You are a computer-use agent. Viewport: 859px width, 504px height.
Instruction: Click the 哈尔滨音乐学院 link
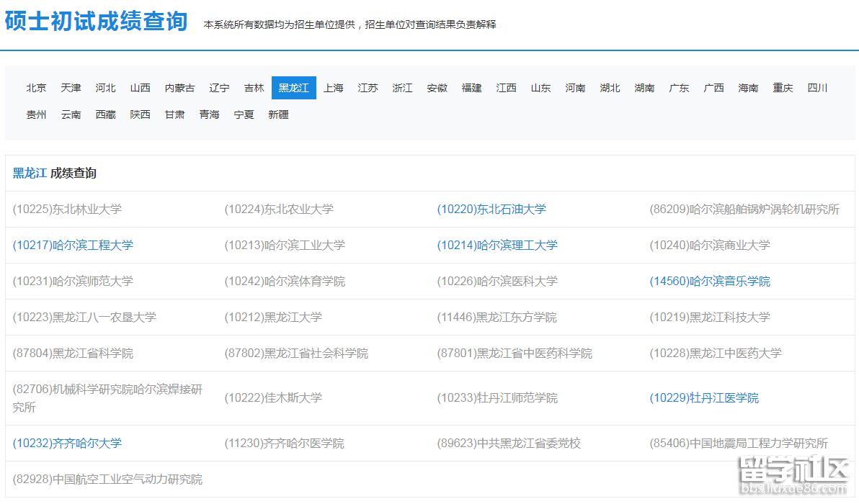(x=709, y=281)
